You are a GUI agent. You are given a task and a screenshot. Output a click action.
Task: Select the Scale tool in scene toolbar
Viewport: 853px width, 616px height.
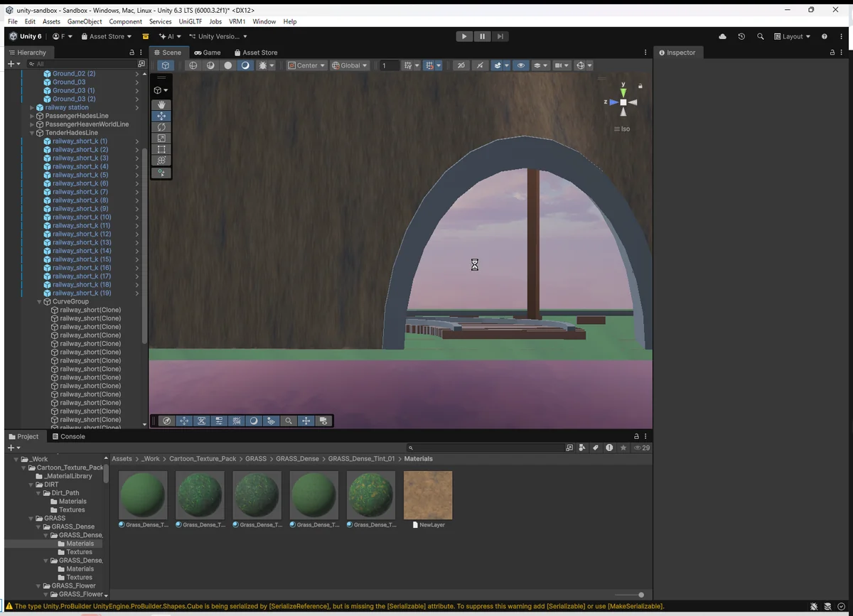pyautogui.click(x=161, y=139)
